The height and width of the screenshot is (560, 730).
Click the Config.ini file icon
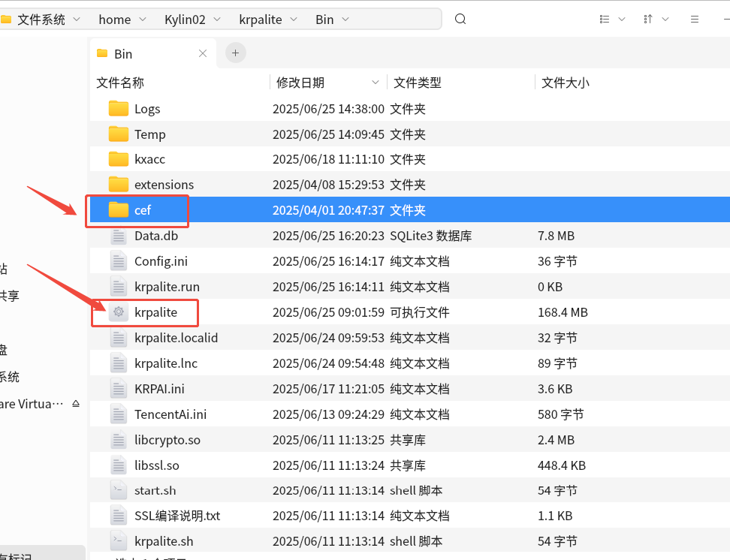(118, 260)
